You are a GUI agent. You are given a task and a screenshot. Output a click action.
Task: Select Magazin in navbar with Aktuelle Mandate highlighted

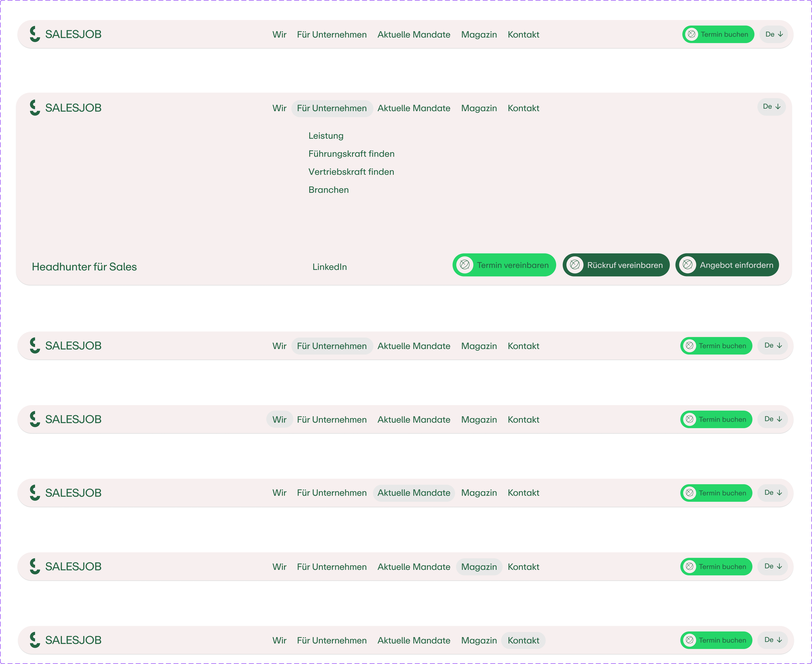click(479, 493)
